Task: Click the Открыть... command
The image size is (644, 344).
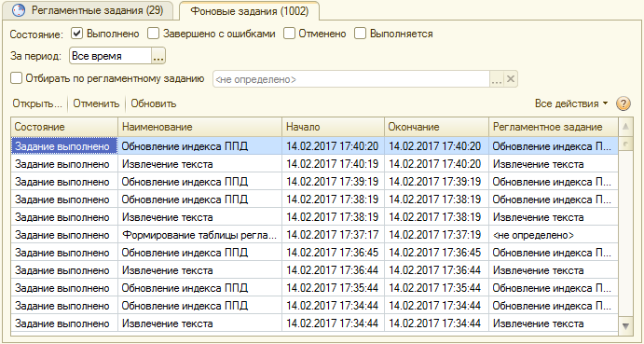Action: (x=37, y=103)
